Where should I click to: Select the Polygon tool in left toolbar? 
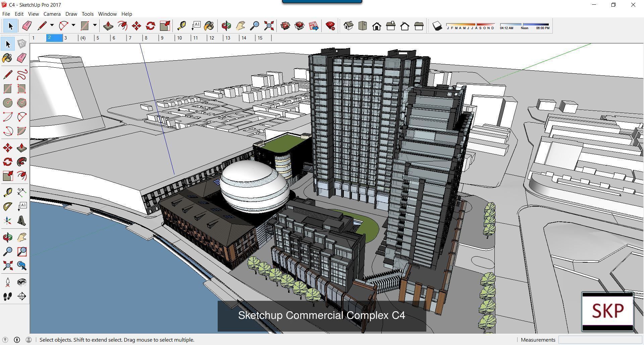pos(22,103)
